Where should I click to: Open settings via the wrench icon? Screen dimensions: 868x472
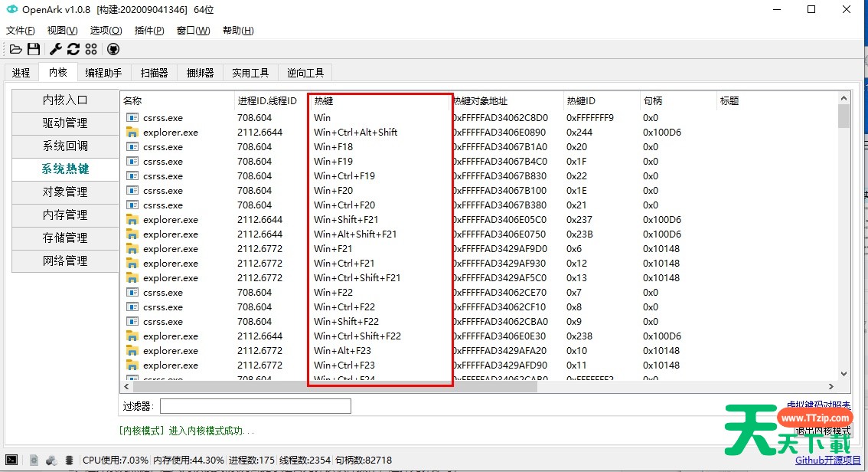[x=55, y=49]
